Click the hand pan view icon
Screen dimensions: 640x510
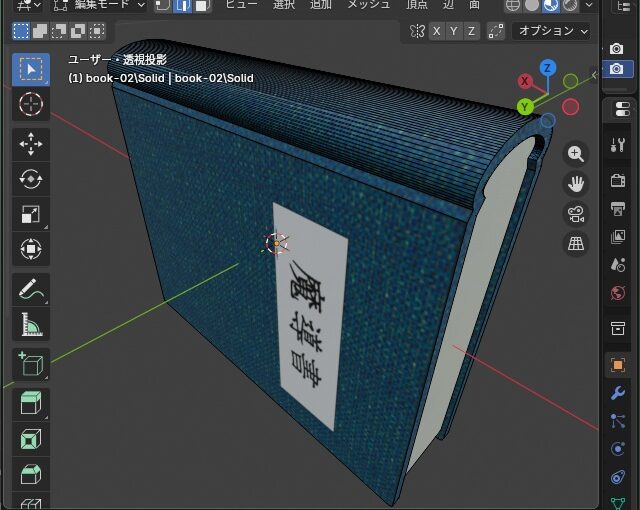[576, 184]
